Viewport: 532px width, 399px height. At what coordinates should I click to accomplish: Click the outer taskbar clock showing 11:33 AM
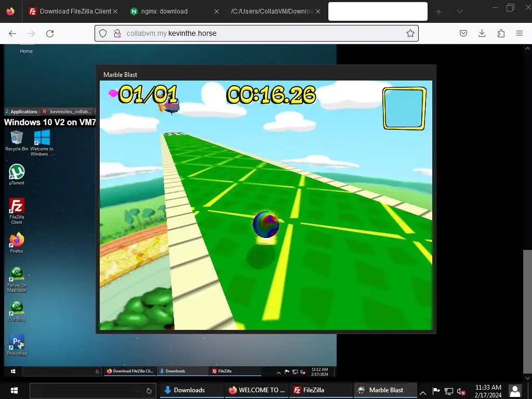(x=488, y=391)
